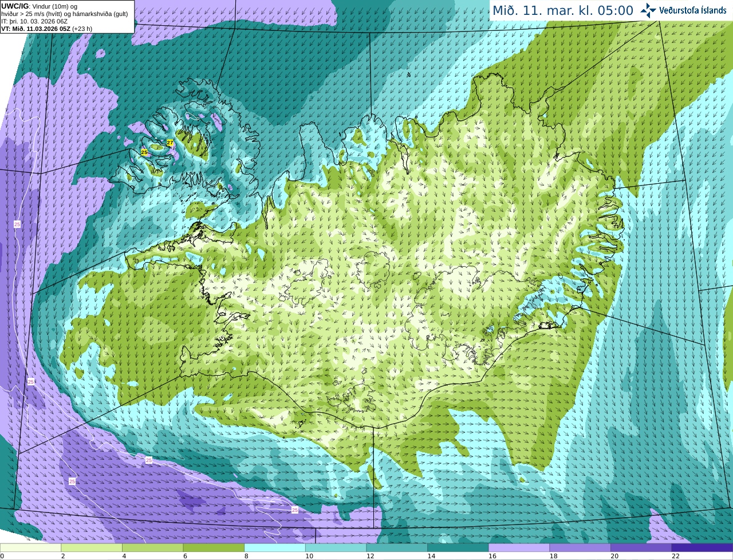Click the hviður > 25 m/s description line
Screen dimensions: 733x560
(65, 14)
